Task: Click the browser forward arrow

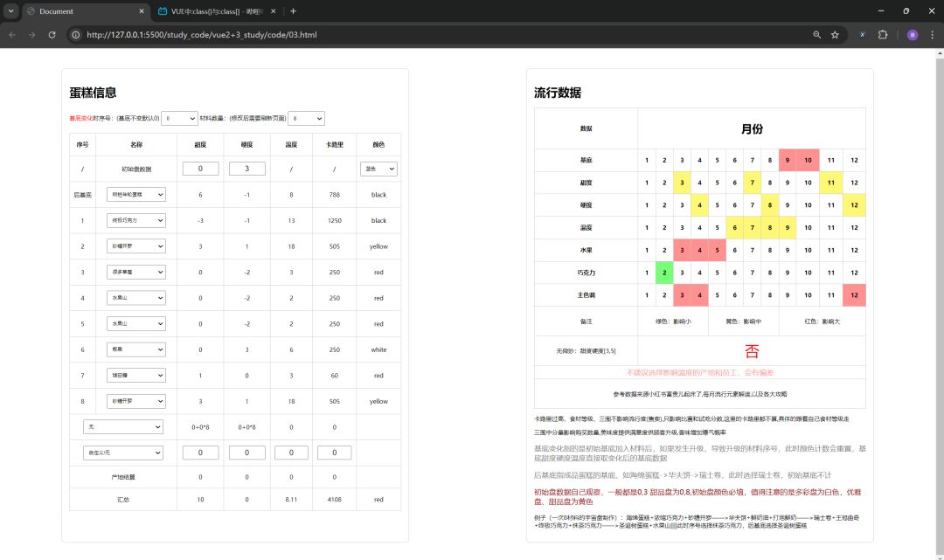Action: 32,35
